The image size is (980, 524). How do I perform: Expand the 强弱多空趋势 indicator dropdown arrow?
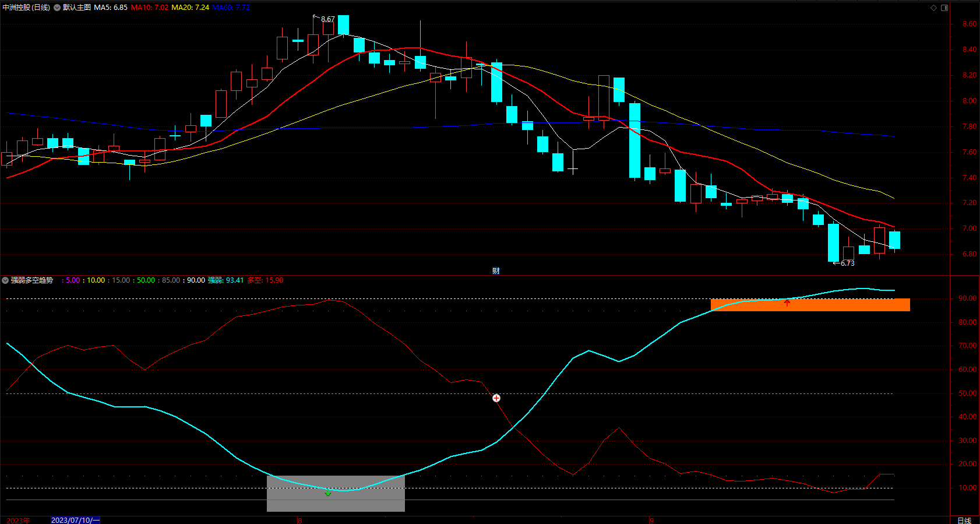5,280
